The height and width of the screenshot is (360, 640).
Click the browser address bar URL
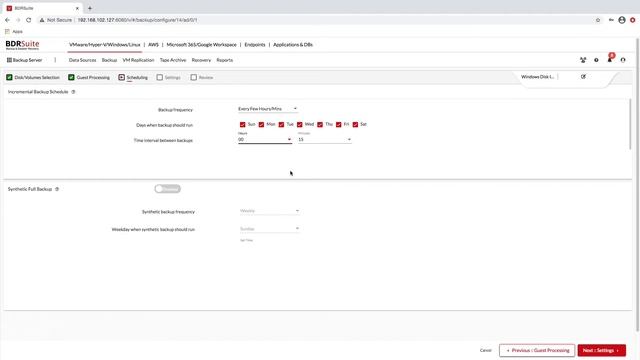[138, 20]
